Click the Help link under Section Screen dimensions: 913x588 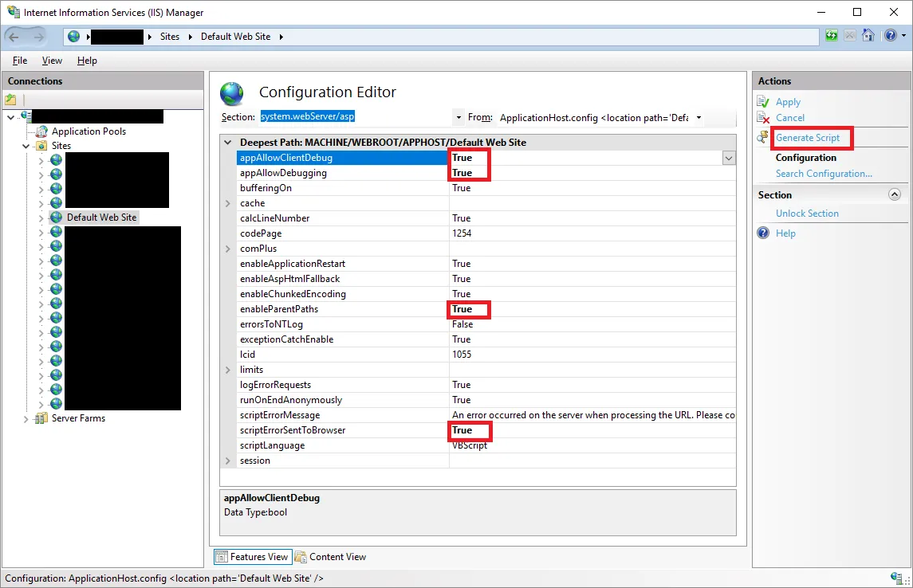[x=785, y=233]
